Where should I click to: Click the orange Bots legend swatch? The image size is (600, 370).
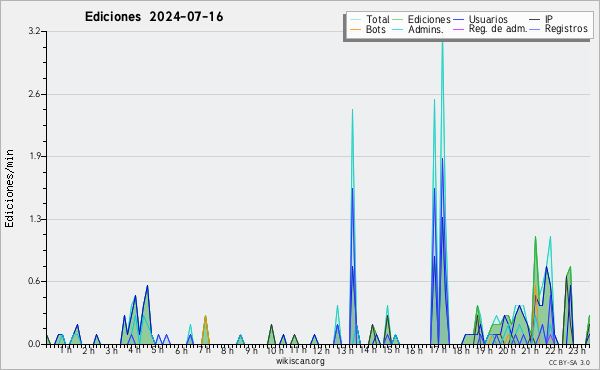pyautogui.click(x=355, y=29)
